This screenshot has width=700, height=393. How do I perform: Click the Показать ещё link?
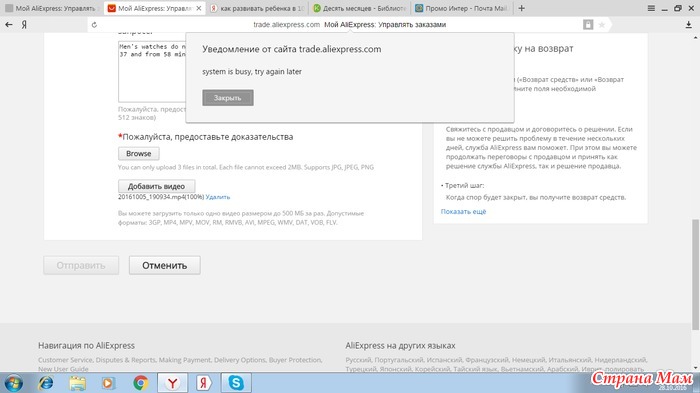tap(463, 212)
